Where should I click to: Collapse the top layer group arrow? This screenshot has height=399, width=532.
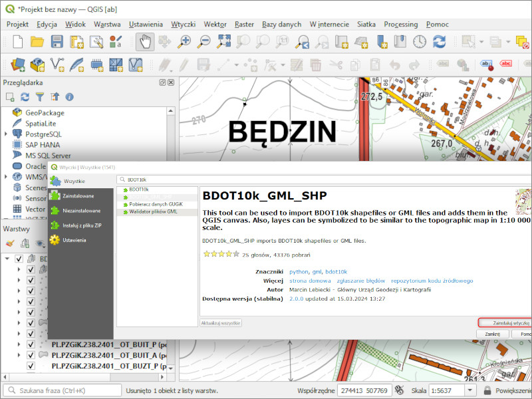click(7, 259)
